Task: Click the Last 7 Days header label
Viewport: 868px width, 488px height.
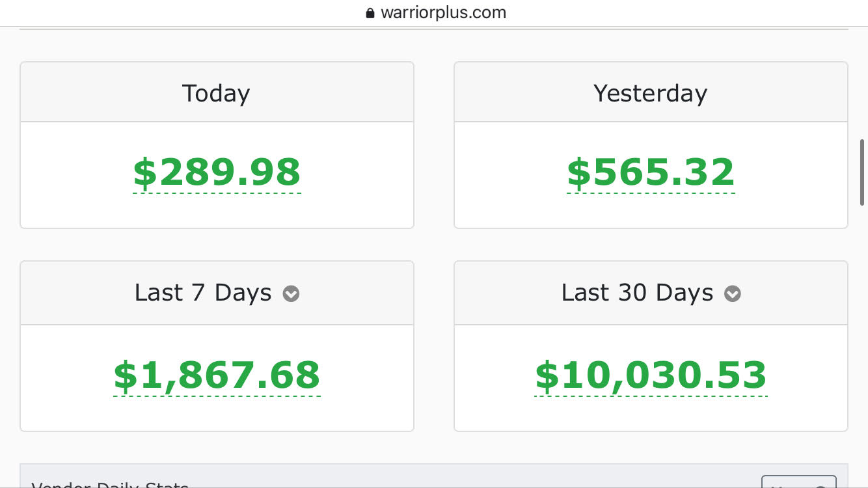Action: 203,293
